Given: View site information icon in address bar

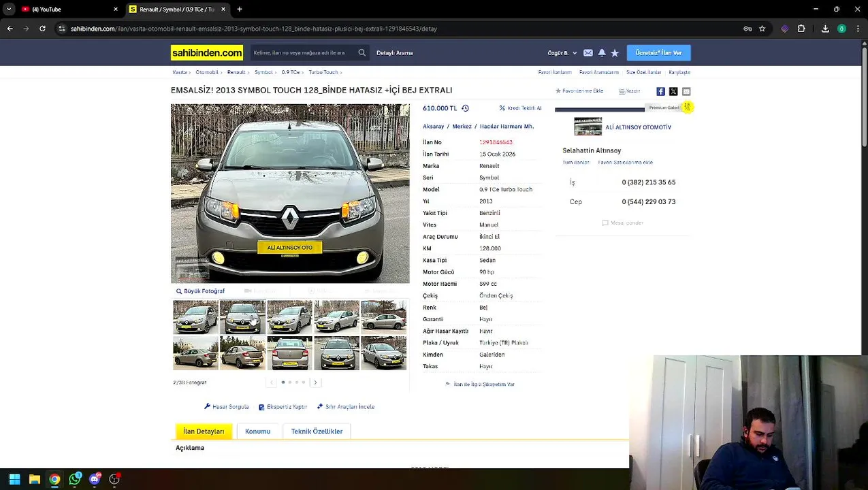Looking at the screenshot, I should coord(62,29).
